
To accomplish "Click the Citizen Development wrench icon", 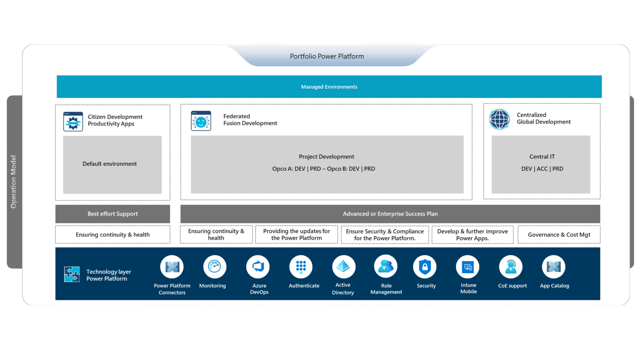I will [x=73, y=122].
